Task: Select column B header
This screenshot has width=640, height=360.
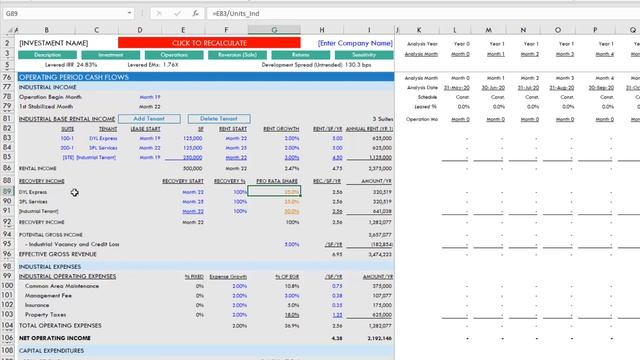Action: pos(47,30)
